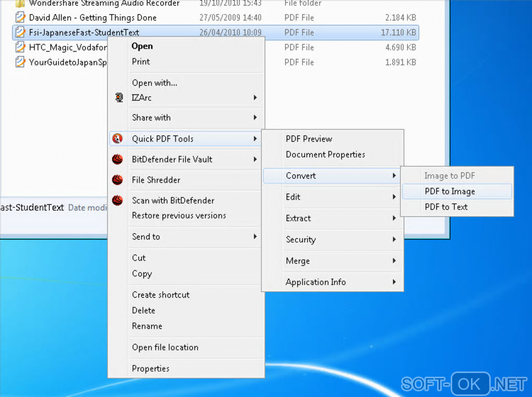Select the Fsi-JapaneseFast-StudentText file row
Viewport: 532px width, 397px height.
[216, 32]
